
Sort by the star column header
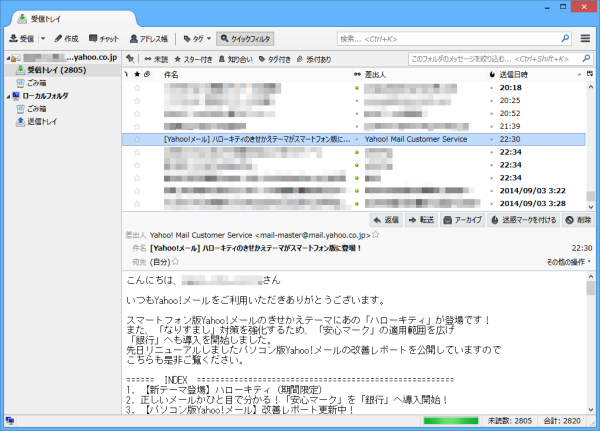click(137, 74)
